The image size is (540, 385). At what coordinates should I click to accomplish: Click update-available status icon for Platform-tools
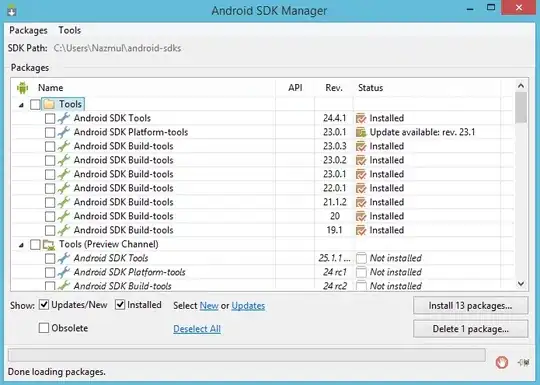coord(361,132)
